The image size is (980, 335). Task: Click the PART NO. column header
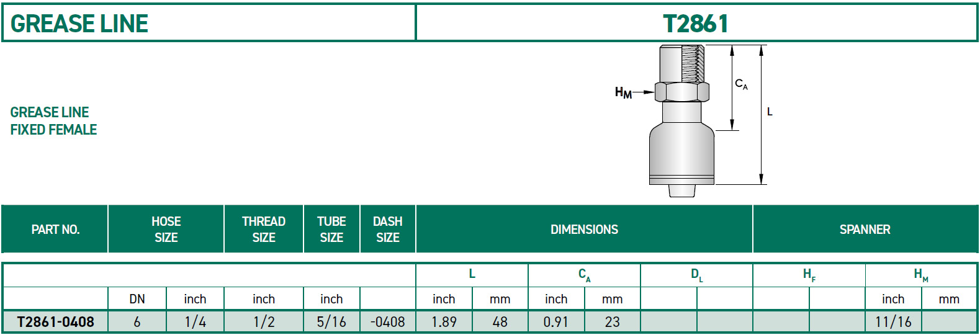[x=55, y=230]
